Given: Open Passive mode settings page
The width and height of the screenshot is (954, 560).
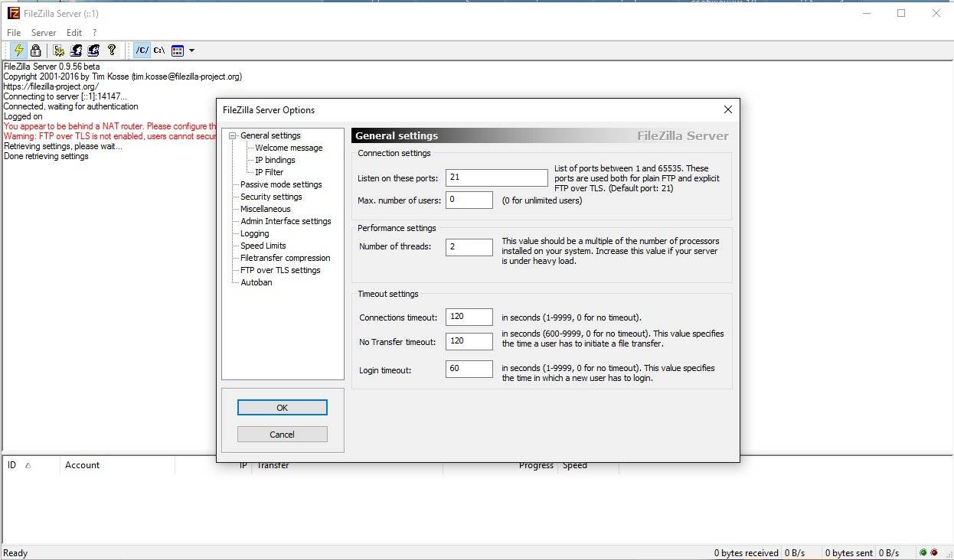Looking at the screenshot, I should (281, 184).
